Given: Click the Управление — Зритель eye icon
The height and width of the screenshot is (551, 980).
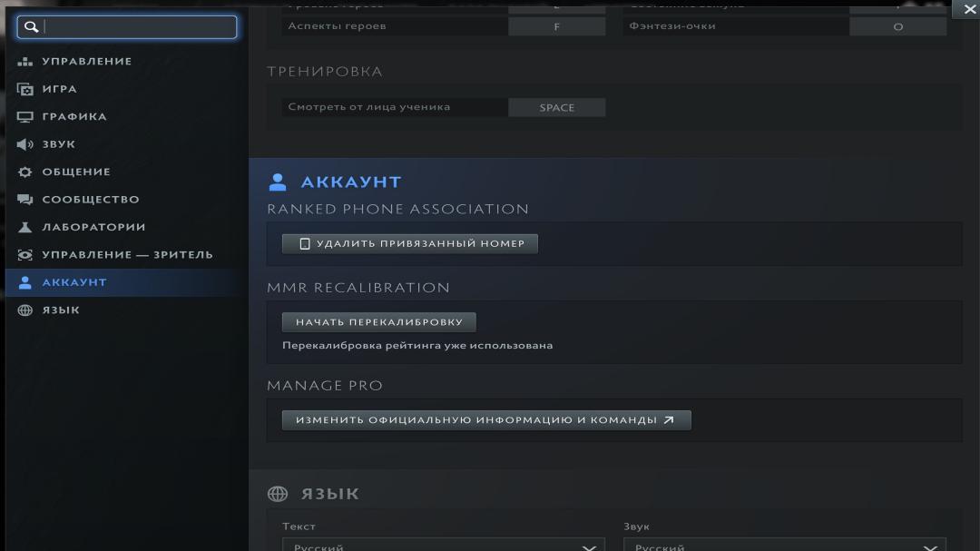Looking at the screenshot, I should (x=25, y=254).
